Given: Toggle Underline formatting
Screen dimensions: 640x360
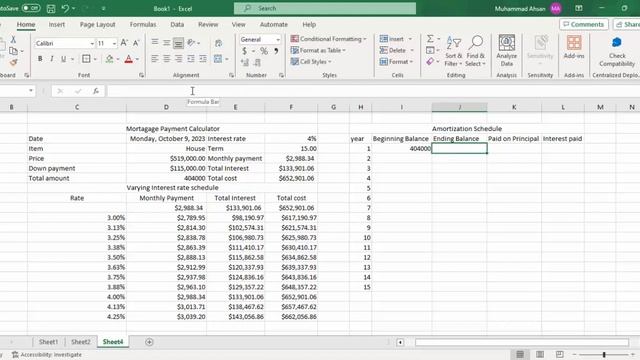Looking at the screenshot, I should pos(63,59).
